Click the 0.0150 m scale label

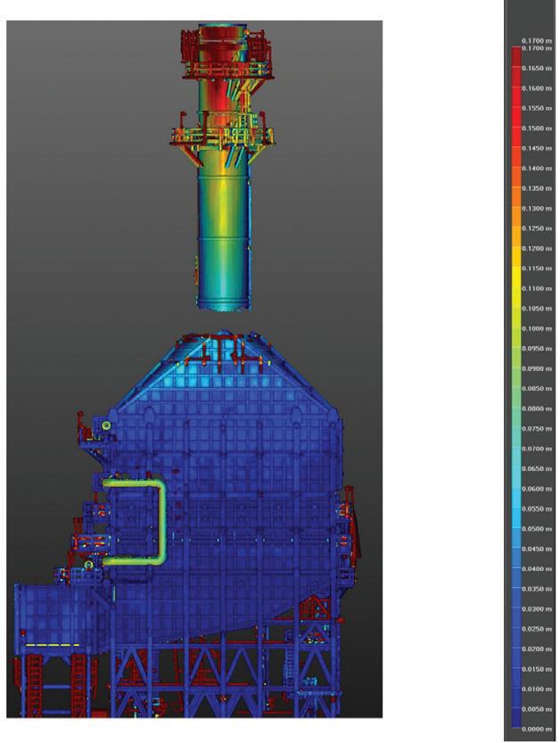pos(537,669)
